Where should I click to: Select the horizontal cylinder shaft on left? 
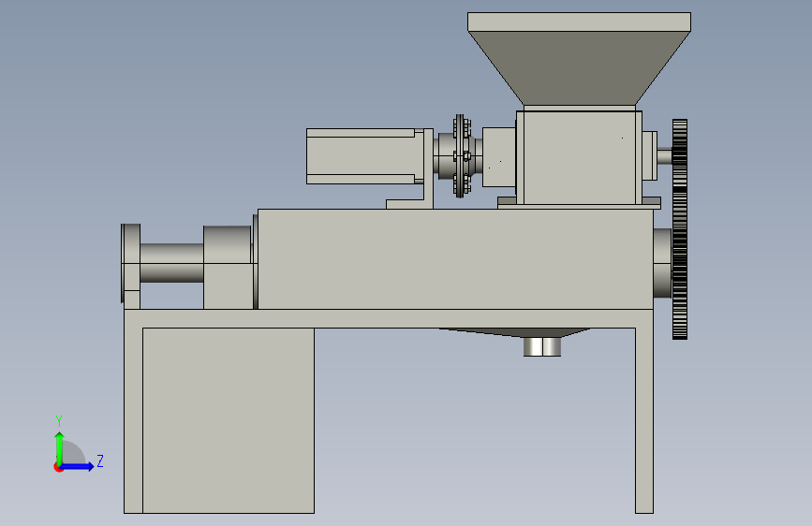172,263
